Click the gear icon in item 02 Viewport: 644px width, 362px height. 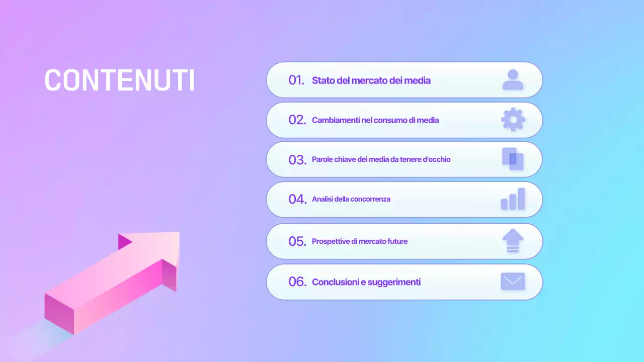tap(513, 120)
